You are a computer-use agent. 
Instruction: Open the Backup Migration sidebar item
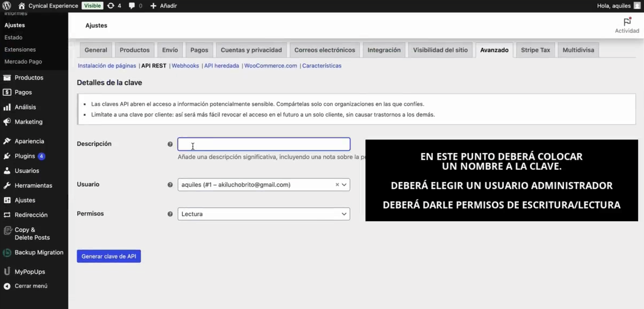click(39, 253)
